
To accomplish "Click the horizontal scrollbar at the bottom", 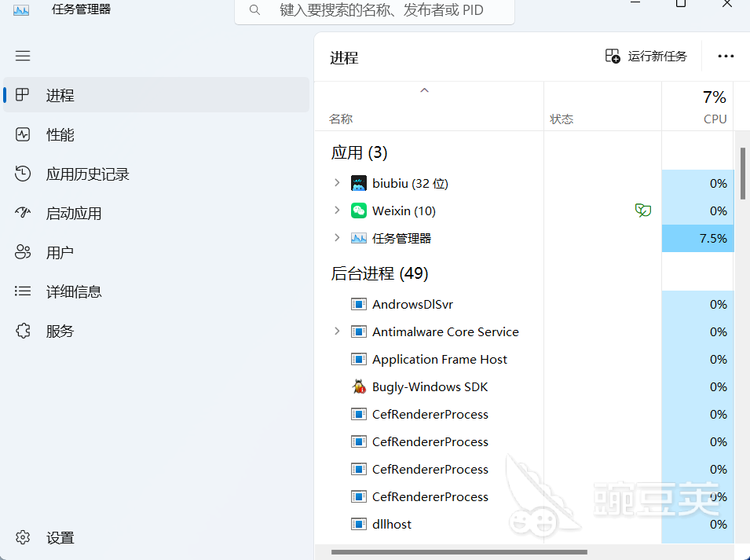I will (x=459, y=552).
